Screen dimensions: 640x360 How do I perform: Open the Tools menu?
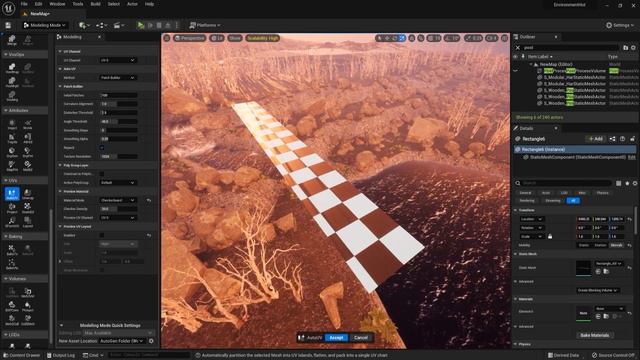[78, 4]
